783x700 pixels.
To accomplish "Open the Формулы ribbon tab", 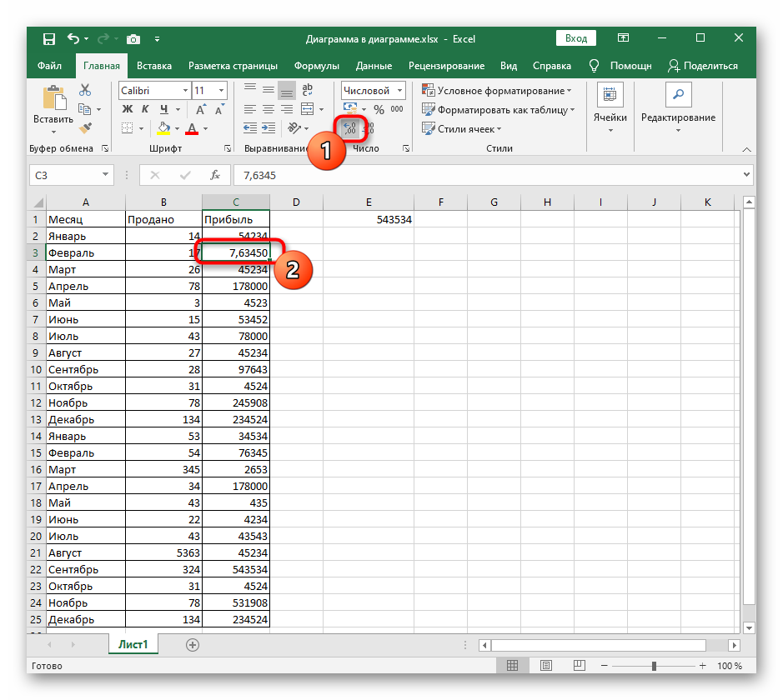I will pyautogui.click(x=316, y=66).
